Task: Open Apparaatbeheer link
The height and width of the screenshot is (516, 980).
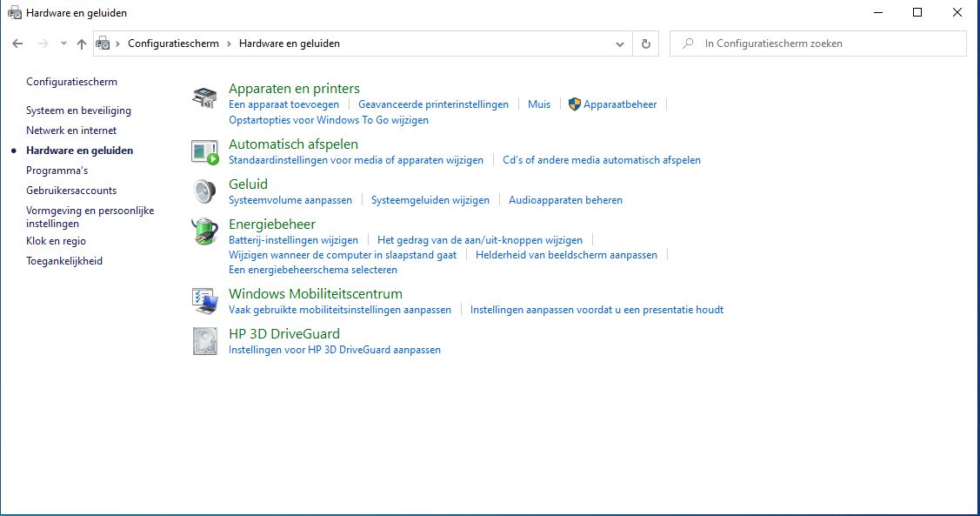Action: [620, 104]
